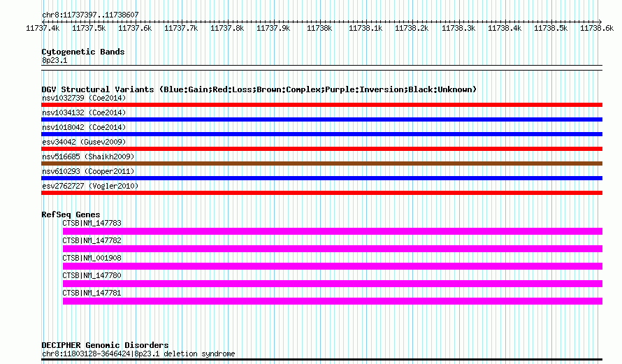Select the 11738k ruler tick label
The image size is (622, 364).
(x=319, y=29)
